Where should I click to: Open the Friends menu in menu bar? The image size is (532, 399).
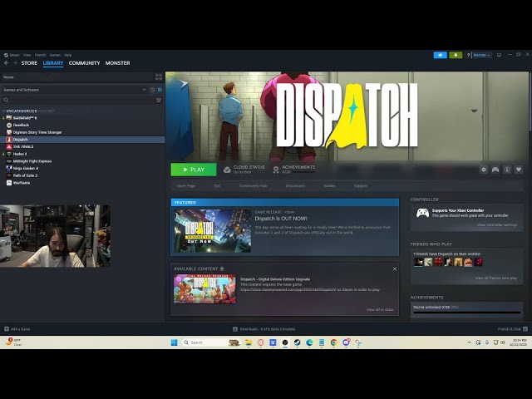[41, 55]
